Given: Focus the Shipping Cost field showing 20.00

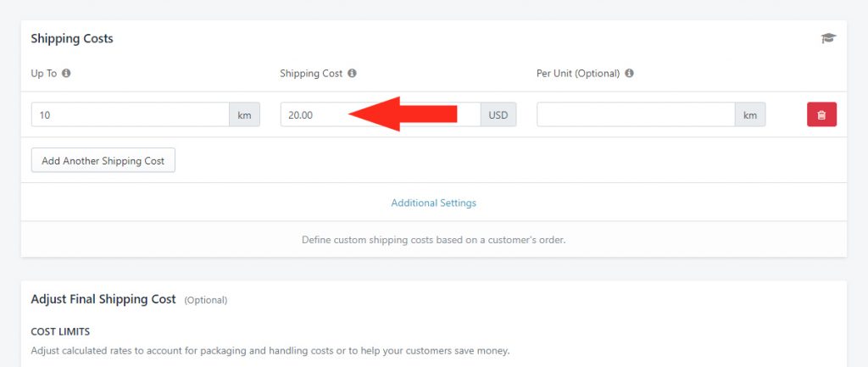Looking at the screenshot, I should tap(381, 114).
